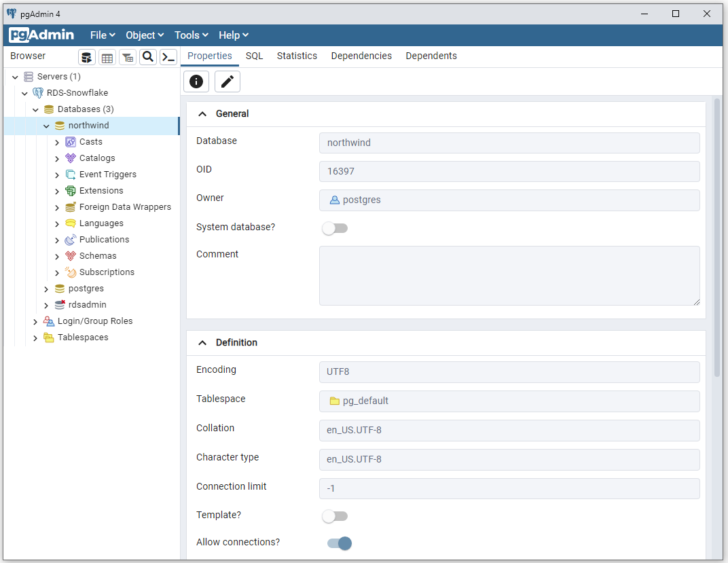
Task: Click the Catalogs node icon
Action: [71, 158]
